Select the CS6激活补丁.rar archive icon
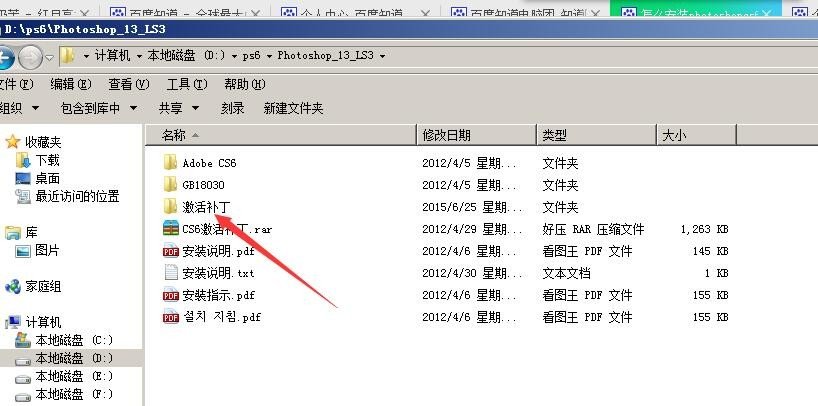The width and height of the screenshot is (818, 406). pos(171,229)
